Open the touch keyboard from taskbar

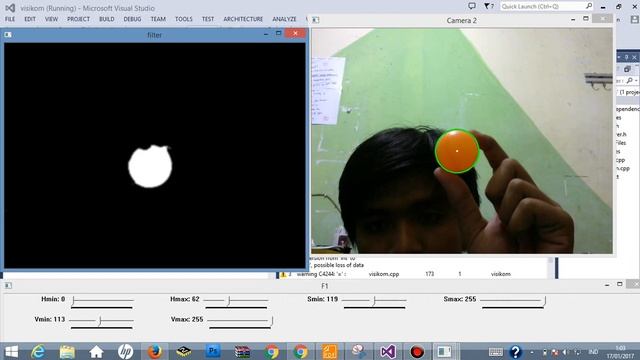tap(496, 352)
